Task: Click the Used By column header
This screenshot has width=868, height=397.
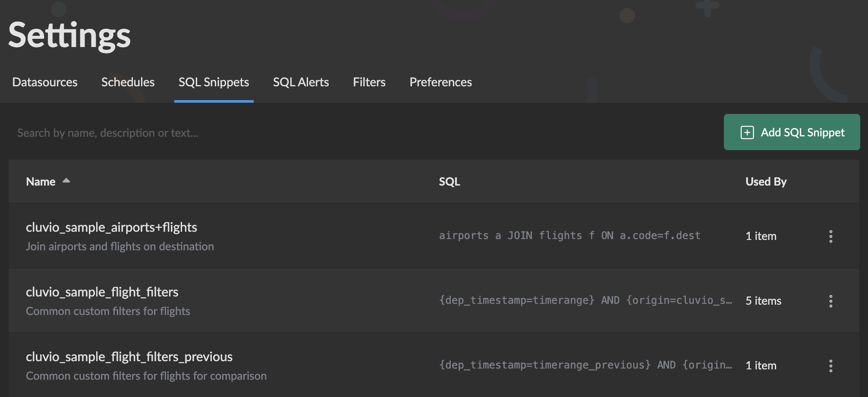Action: tap(766, 182)
